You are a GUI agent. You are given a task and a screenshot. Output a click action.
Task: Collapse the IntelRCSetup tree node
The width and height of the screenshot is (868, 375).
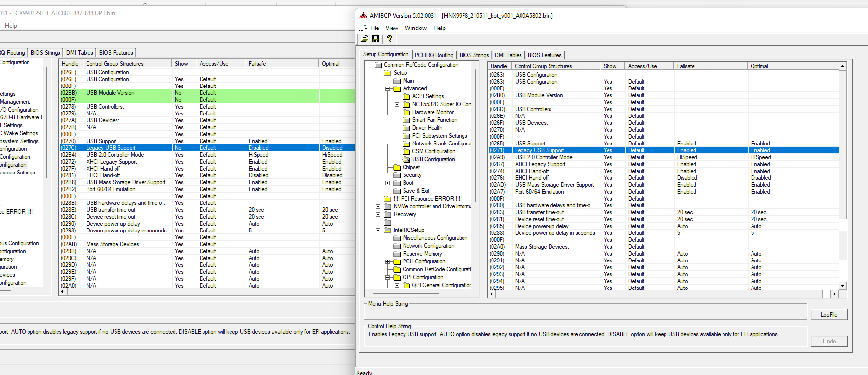pos(378,231)
